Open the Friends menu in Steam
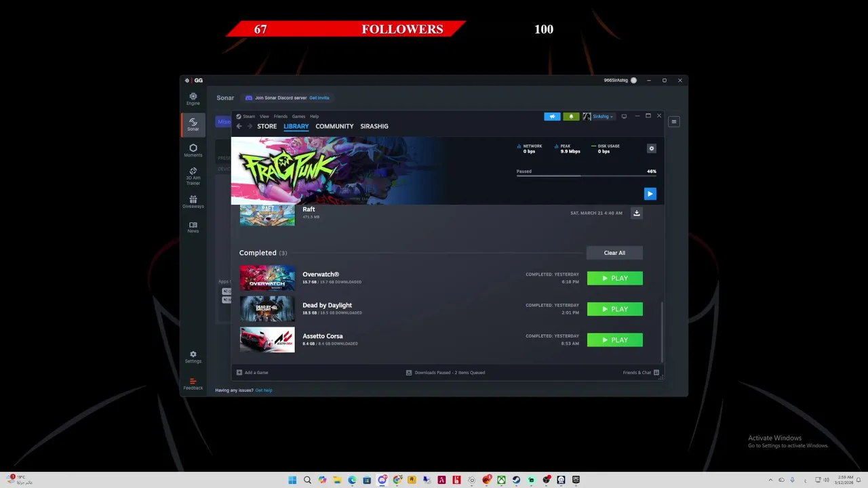This screenshot has height=488, width=868. [281, 117]
